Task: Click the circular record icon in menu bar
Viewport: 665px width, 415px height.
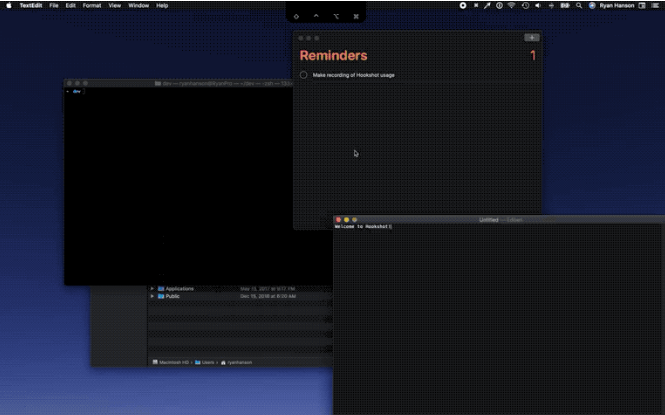Action: click(463, 6)
